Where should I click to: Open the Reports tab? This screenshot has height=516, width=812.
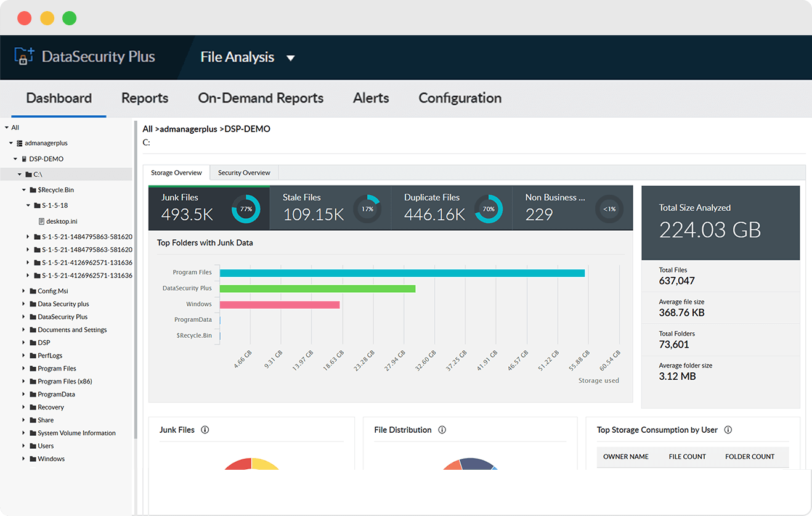click(x=145, y=98)
